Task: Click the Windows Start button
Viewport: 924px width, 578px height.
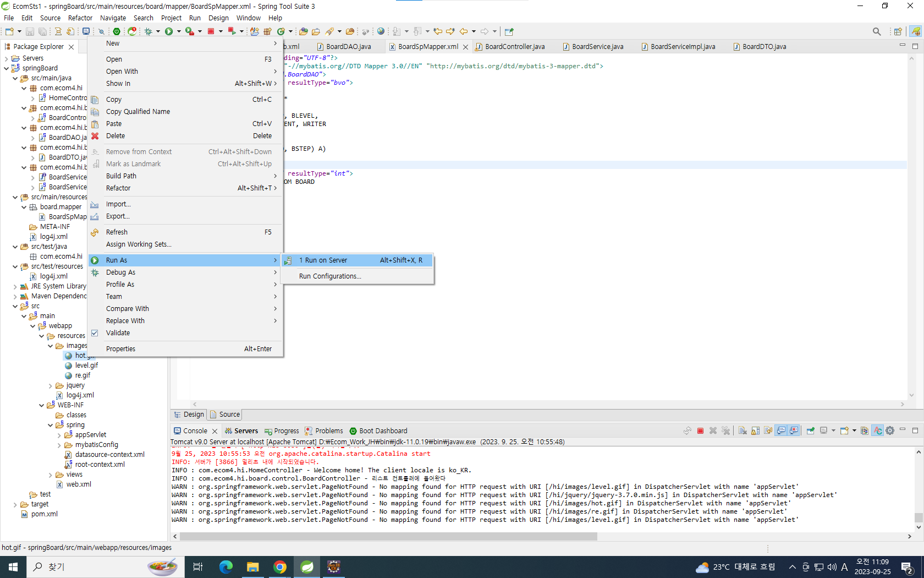Action: tap(13, 567)
